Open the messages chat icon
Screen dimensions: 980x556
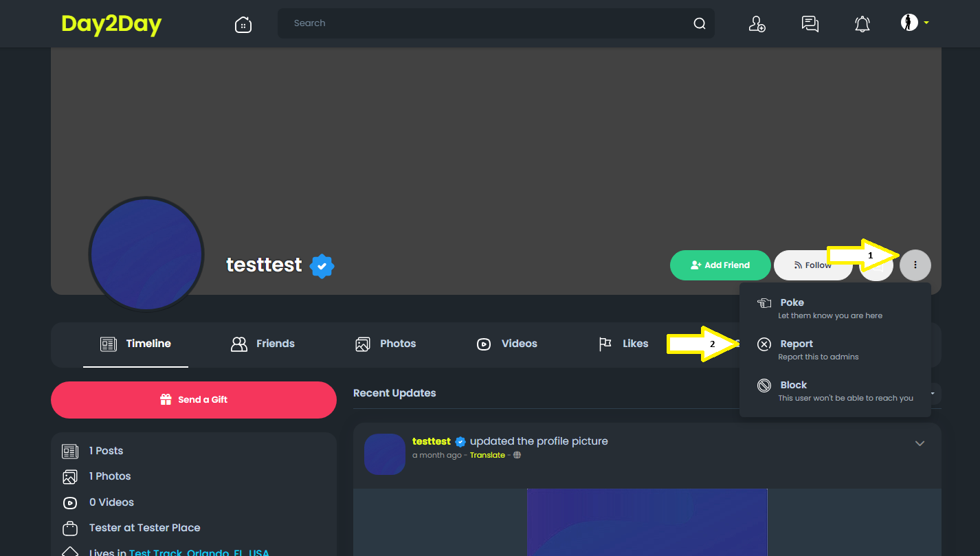click(x=810, y=24)
